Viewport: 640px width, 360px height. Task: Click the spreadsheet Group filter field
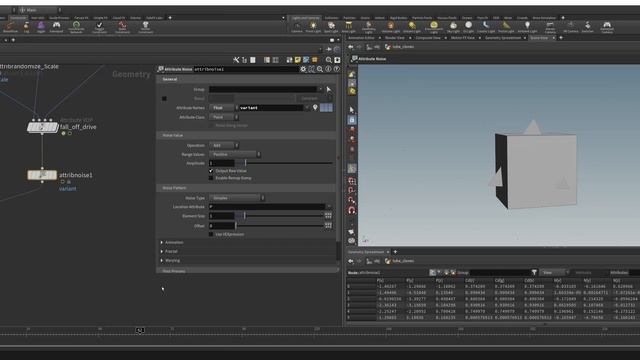[500, 273]
